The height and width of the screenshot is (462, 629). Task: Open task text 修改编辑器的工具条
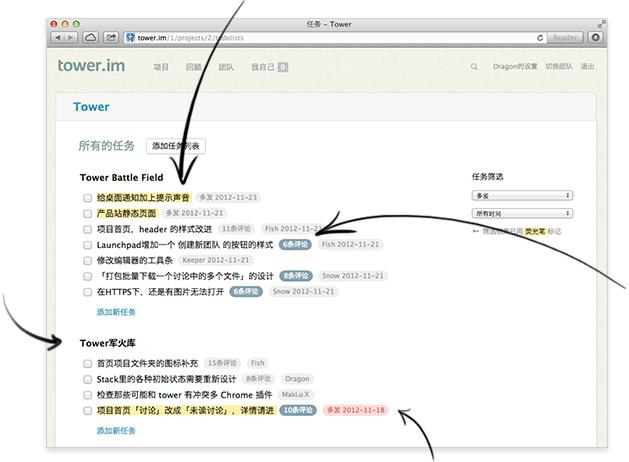pyautogui.click(x=134, y=260)
